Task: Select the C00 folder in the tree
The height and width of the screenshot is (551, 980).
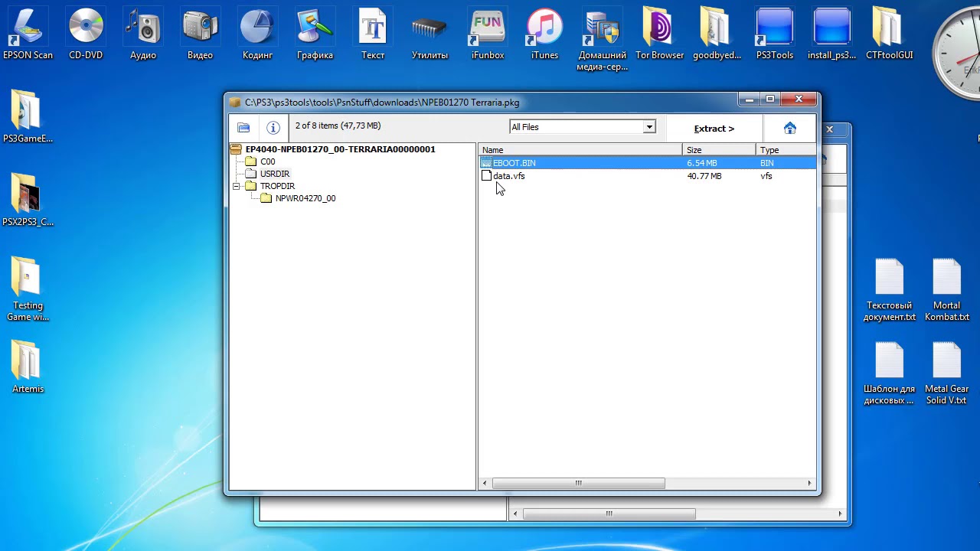Action: [267, 161]
